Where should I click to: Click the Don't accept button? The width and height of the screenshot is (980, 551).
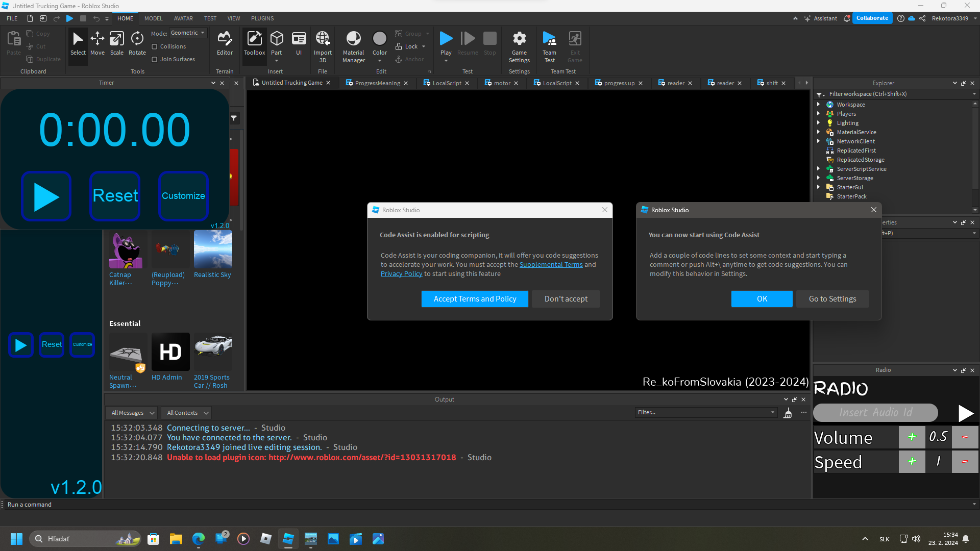tap(566, 299)
